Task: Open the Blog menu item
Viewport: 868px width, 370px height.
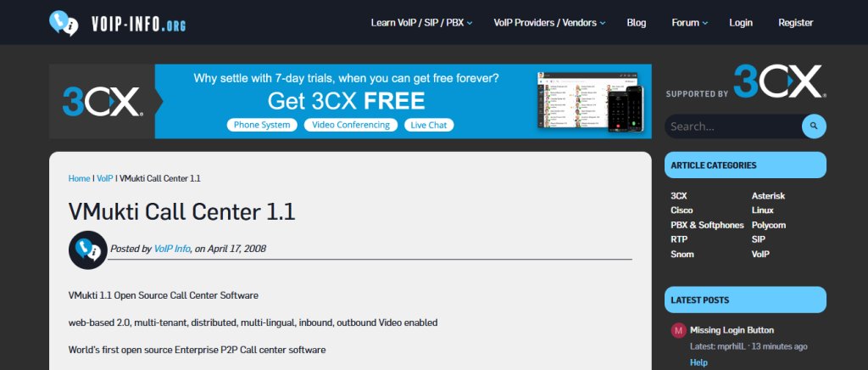Action: click(637, 23)
